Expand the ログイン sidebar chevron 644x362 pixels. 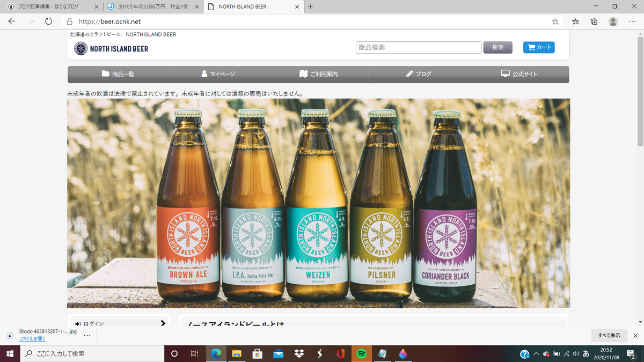pos(163,323)
